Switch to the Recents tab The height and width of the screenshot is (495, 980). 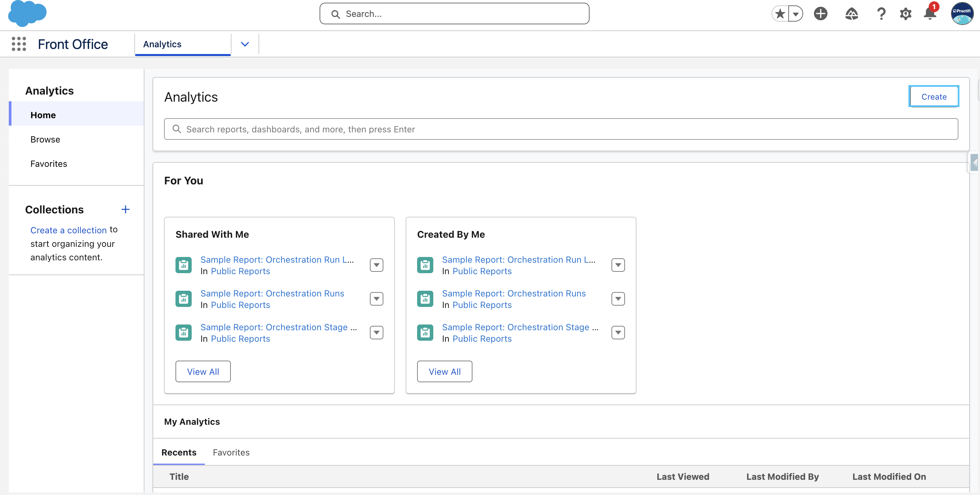coord(179,452)
